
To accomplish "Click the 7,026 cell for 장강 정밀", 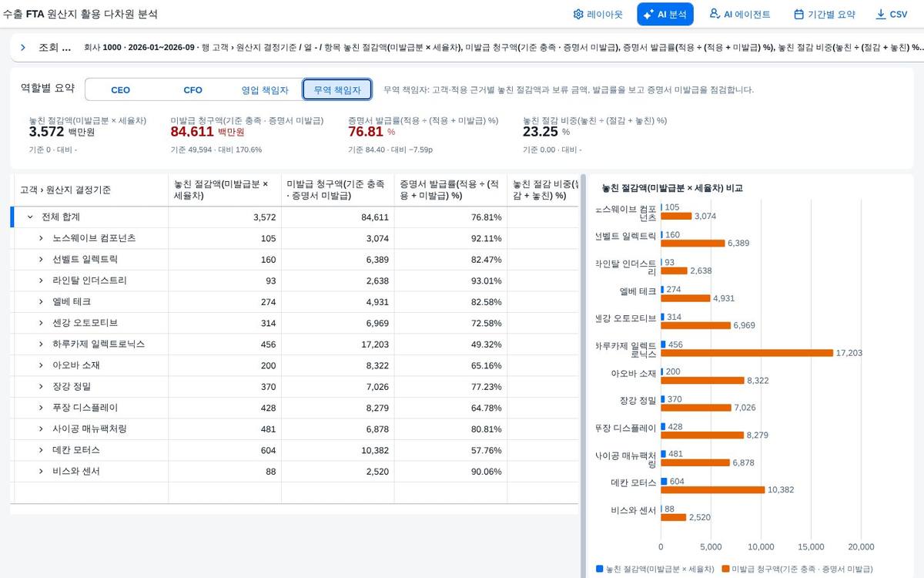I will click(x=337, y=387).
